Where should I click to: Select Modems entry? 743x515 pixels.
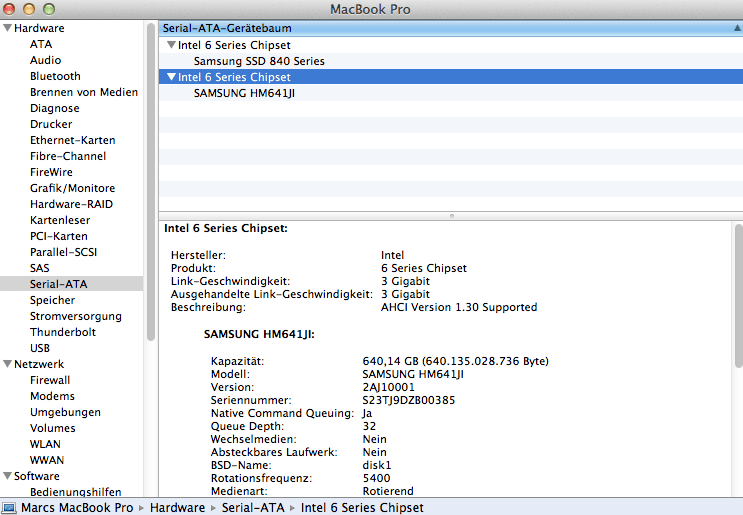(x=53, y=396)
